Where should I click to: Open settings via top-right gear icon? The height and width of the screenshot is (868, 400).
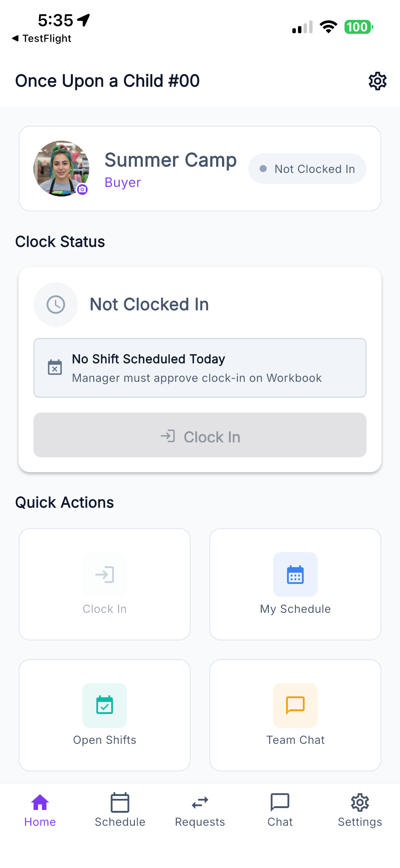click(x=377, y=81)
